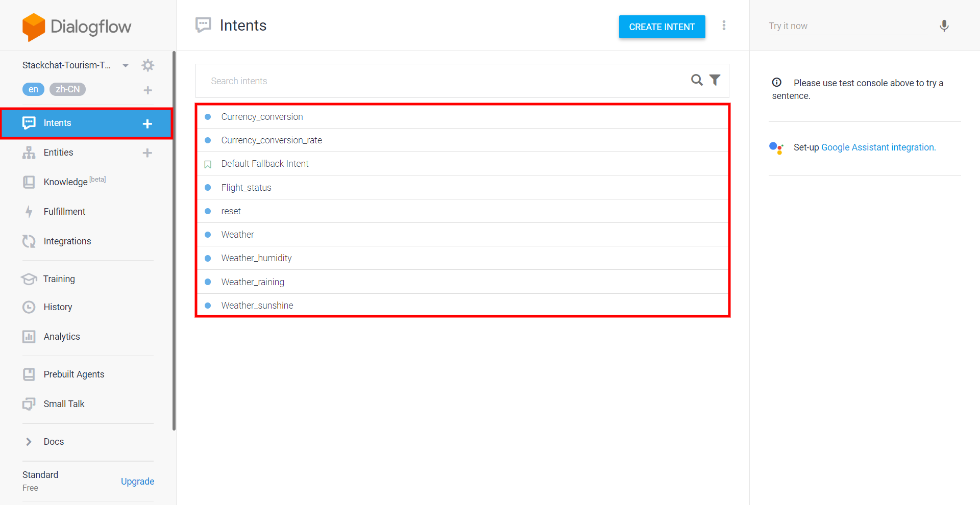
Task: Click the Fulfillment lightning bolt icon
Action: coord(29,212)
